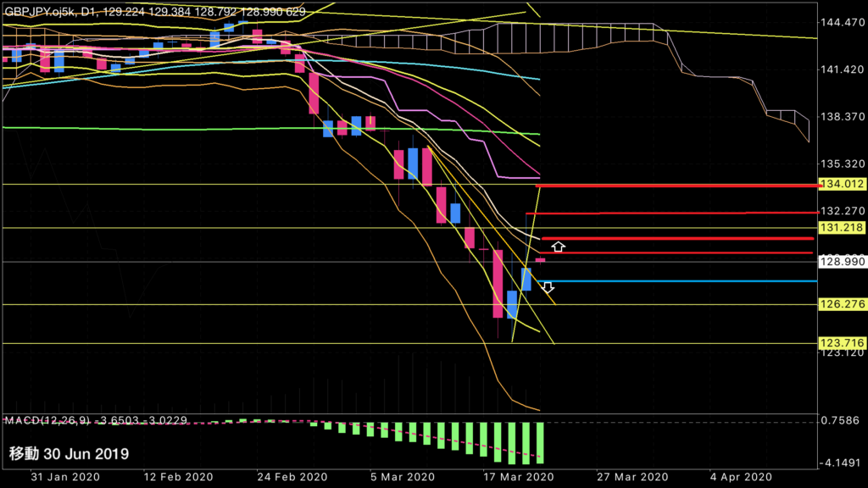
Task: Click the 144.470 price axis value
Action: click(842, 23)
